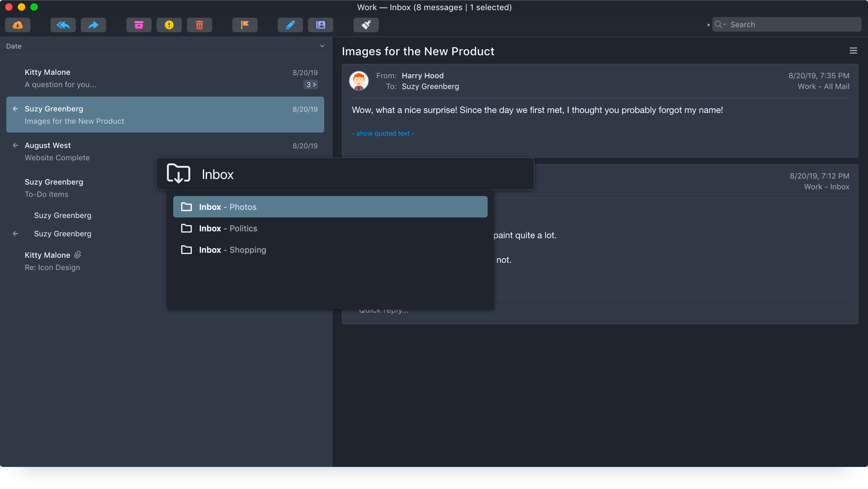Archive the selected message

[x=138, y=24]
